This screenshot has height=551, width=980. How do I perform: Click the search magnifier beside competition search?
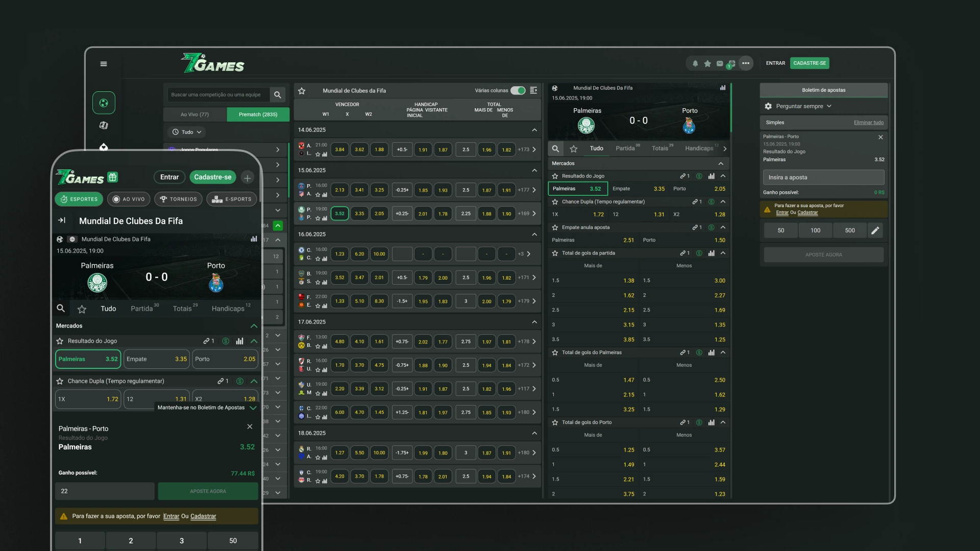(x=278, y=95)
